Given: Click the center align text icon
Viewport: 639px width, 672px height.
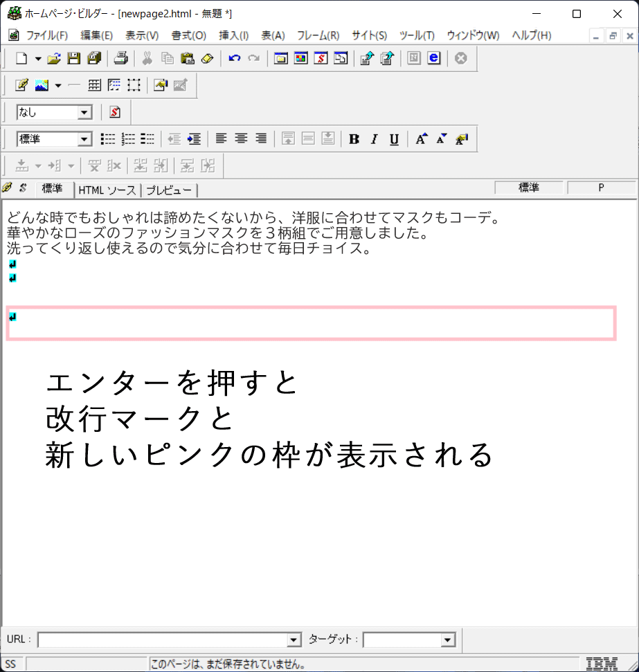Looking at the screenshot, I should pyautogui.click(x=241, y=139).
